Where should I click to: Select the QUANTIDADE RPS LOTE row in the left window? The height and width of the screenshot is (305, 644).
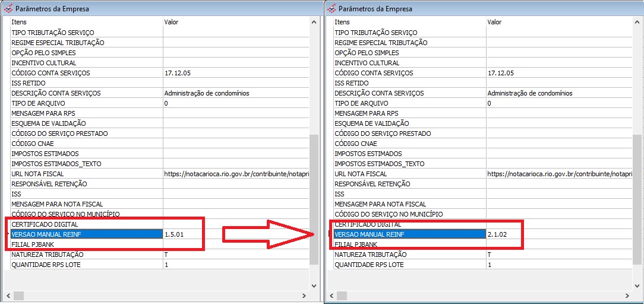click(46, 265)
